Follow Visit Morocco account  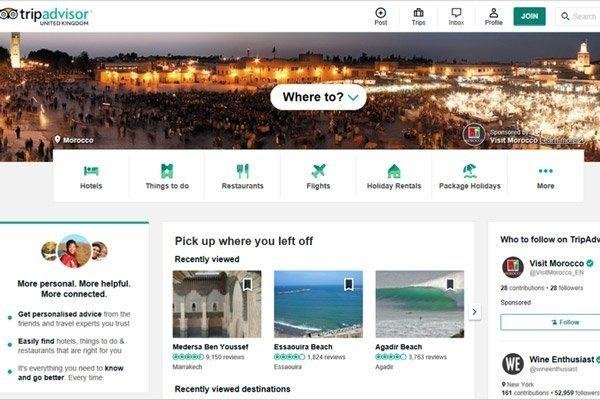pos(565,322)
